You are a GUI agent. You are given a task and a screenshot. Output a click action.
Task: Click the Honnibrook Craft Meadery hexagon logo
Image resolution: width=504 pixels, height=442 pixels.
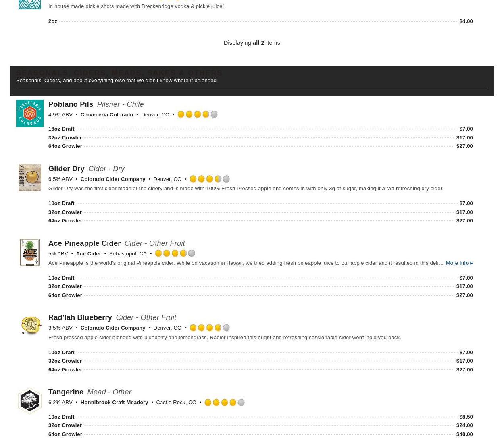[29, 400]
